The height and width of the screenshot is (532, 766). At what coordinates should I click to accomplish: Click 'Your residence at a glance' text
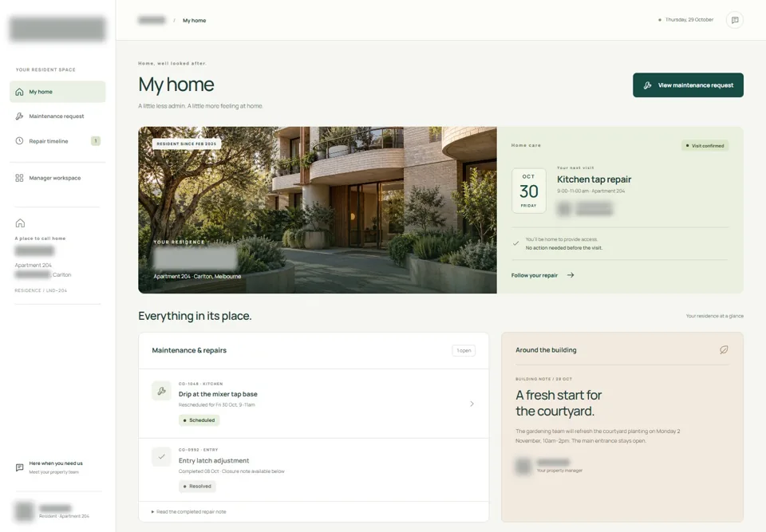point(715,316)
